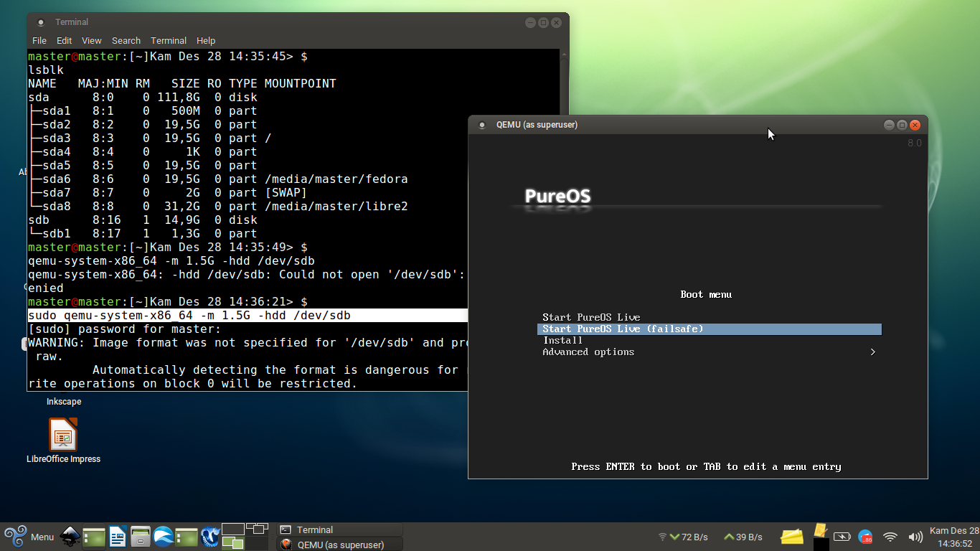Viewport: 980px width, 551px height.
Task: Open Bluefish editor from the taskbar
Action: click(x=210, y=536)
